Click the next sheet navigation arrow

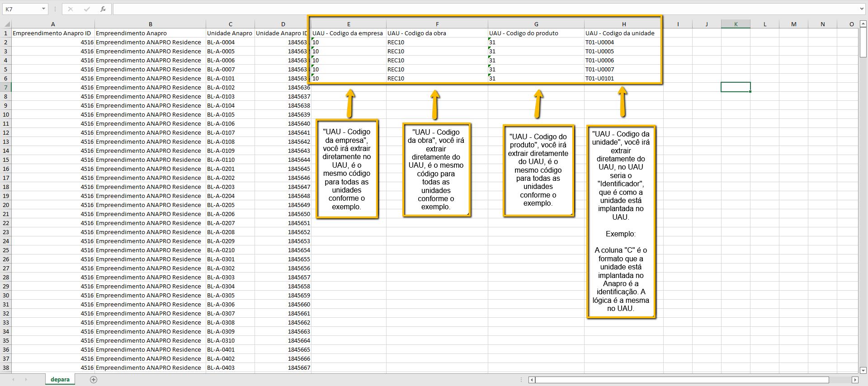tap(26, 380)
